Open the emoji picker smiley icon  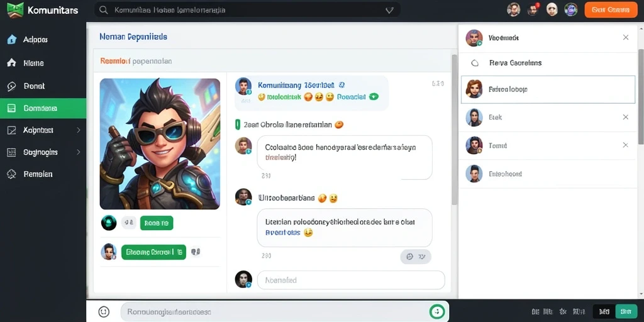pyautogui.click(x=104, y=312)
